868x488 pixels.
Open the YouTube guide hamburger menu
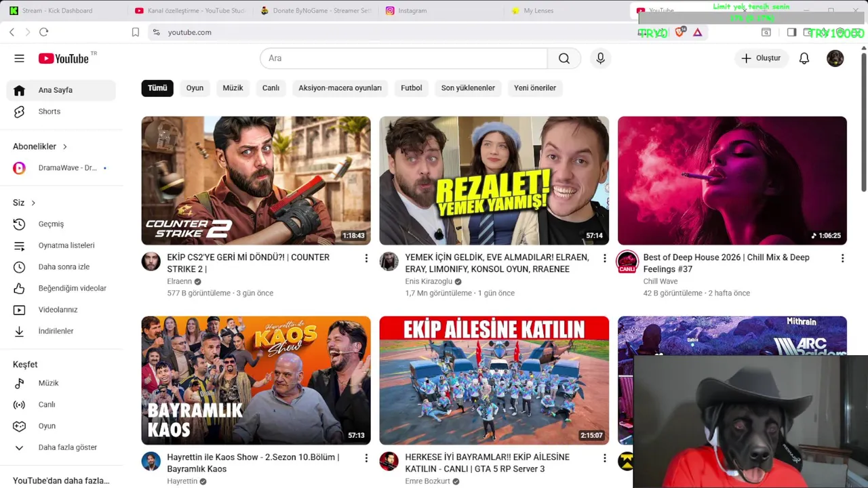coord(19,58)
